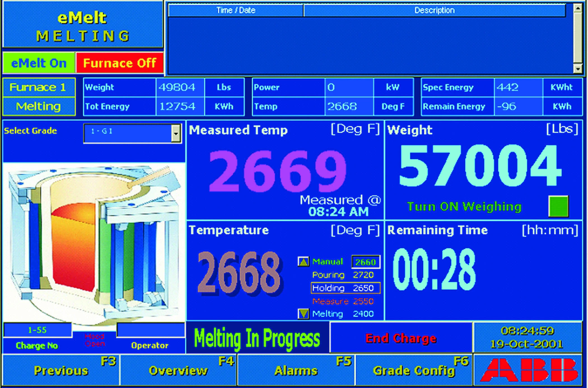
Task: Click the empty Operator field
Action: point(151,330)
